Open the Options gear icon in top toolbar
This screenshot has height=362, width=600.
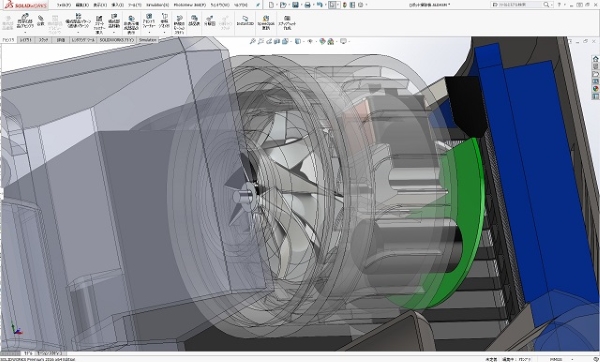(x=360, y=5)
